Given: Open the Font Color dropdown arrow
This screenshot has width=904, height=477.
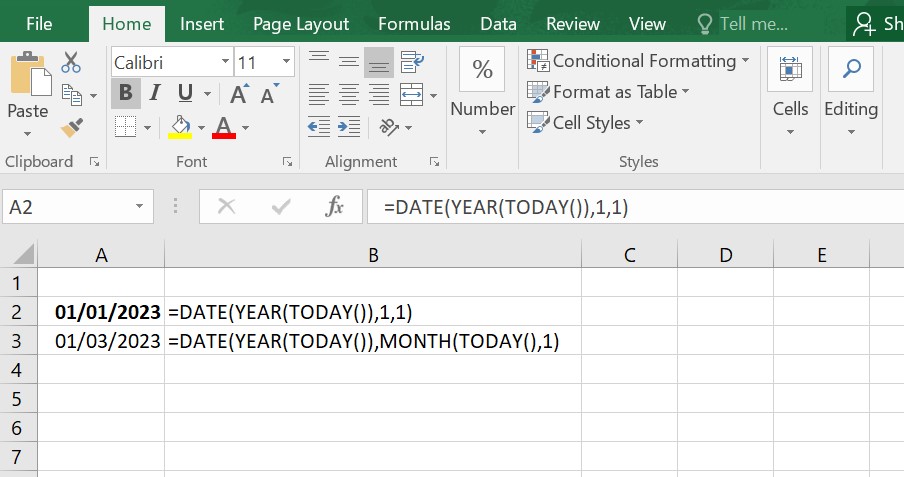Looking at the screenshot, I should [246, 127].
